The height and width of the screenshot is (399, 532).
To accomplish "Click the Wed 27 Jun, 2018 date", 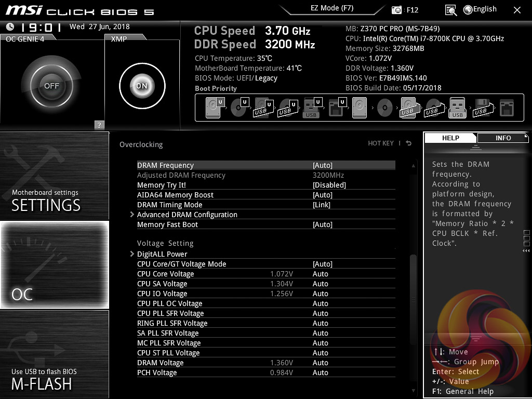I will point(99,26).
